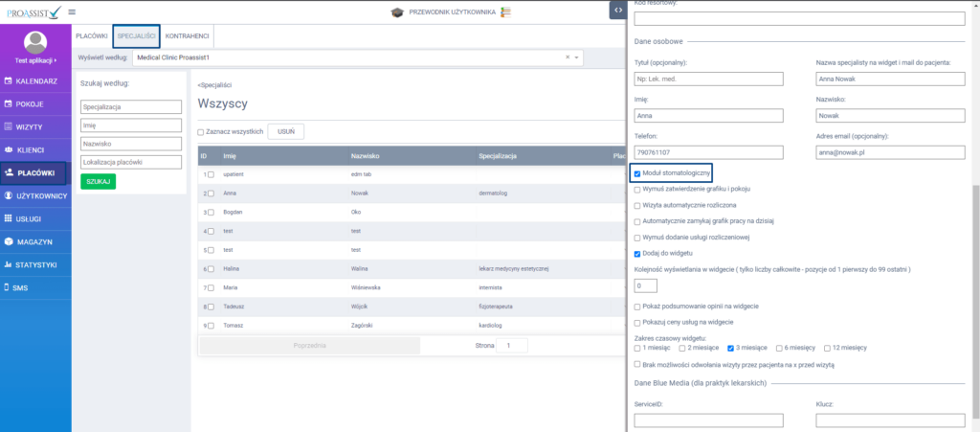Go to Statystyki in the sidebar
Screen dimensions: 980x432
click(x=35, y=264)
